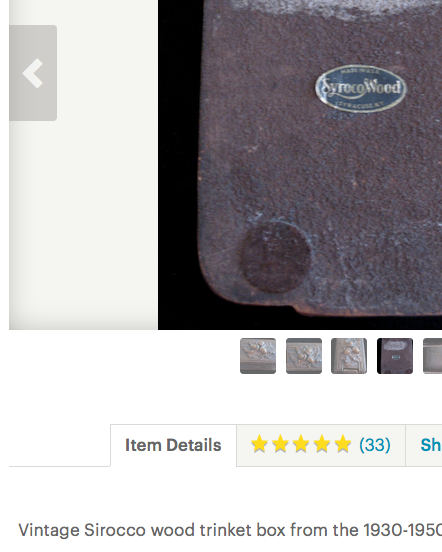Click the third yellow rating star
Image resolution: width=442 pixels, height=552 pixels.
(301, 444)
